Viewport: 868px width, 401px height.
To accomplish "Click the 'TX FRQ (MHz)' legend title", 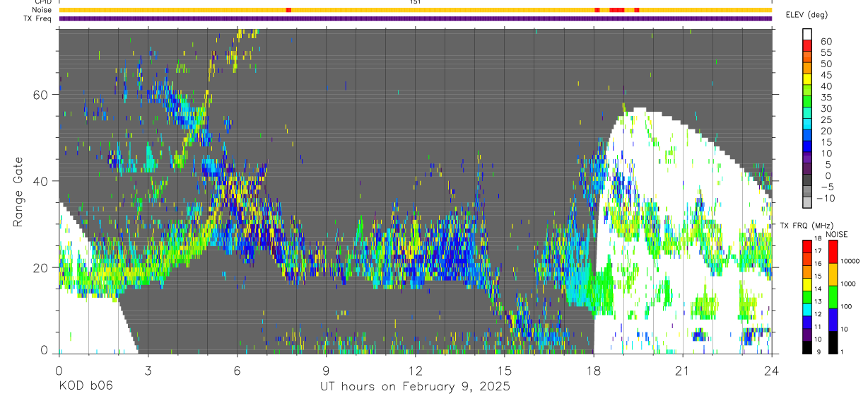I will pyautogui.click(x=805, y=226).
